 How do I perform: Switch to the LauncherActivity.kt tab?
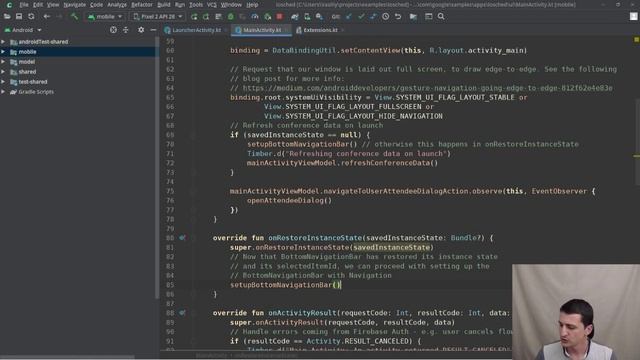pyautogui.click(x=196, y=30)
